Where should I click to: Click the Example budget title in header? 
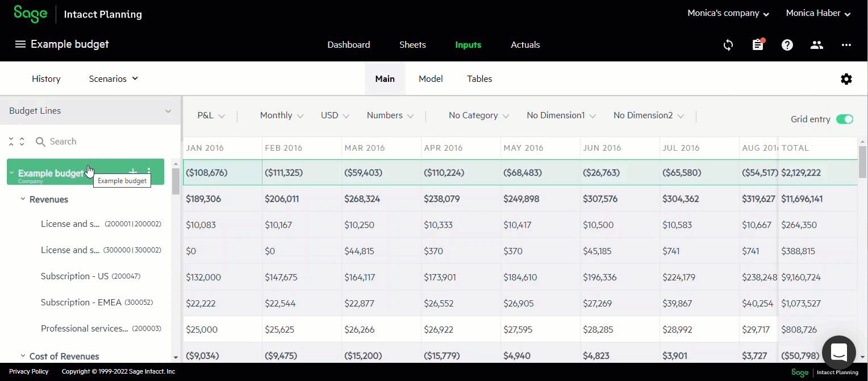[70, 44]
